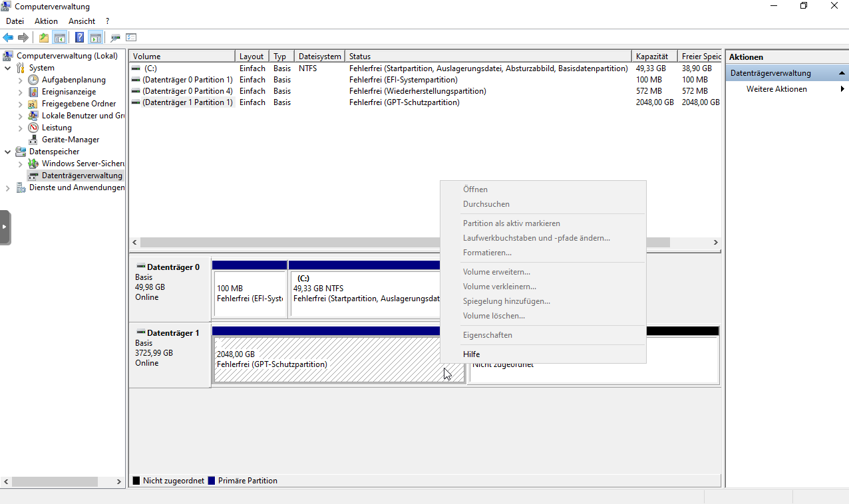Click the gray Forward arrow in toolbar
The image size is (849, 504).
click(x=23, y=38)
